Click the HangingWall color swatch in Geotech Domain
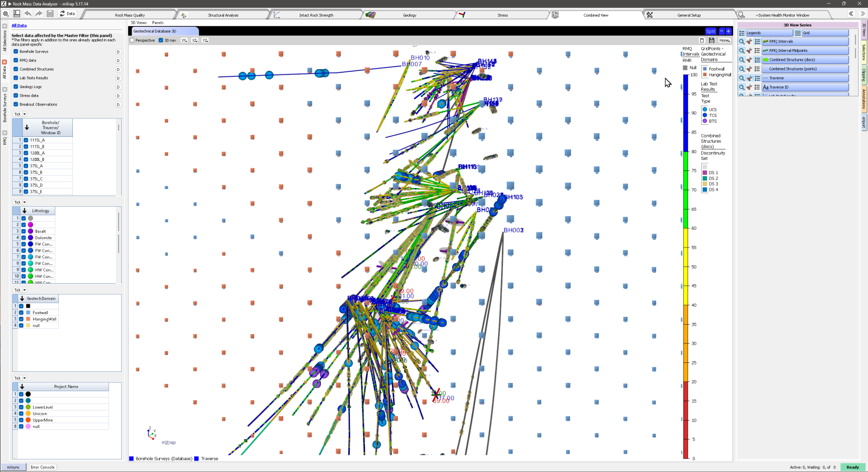Image resolution: width=868 pixels, height=472 pixels. pos(28,319)
